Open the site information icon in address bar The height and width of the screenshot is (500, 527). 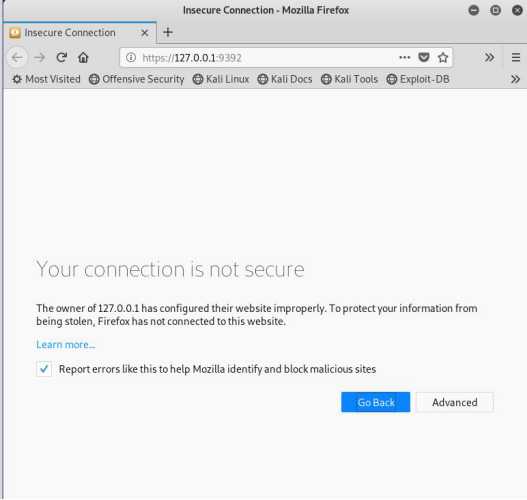131,58
